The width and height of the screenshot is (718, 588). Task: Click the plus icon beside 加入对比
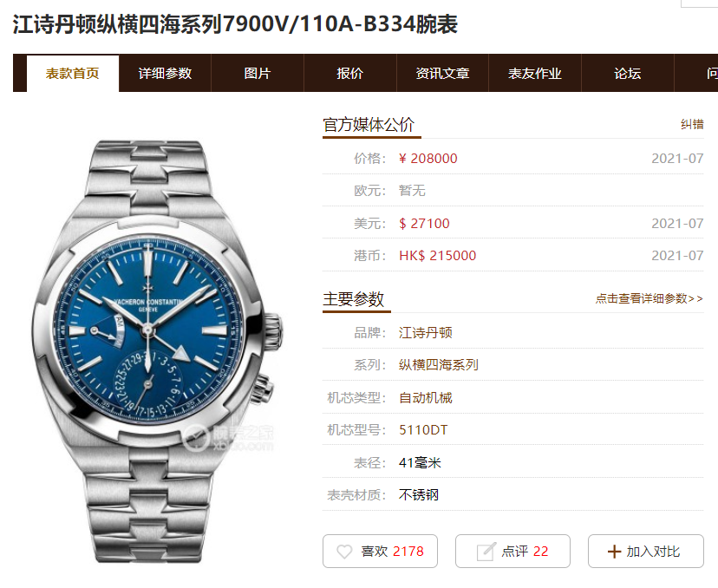coord(614,552)
